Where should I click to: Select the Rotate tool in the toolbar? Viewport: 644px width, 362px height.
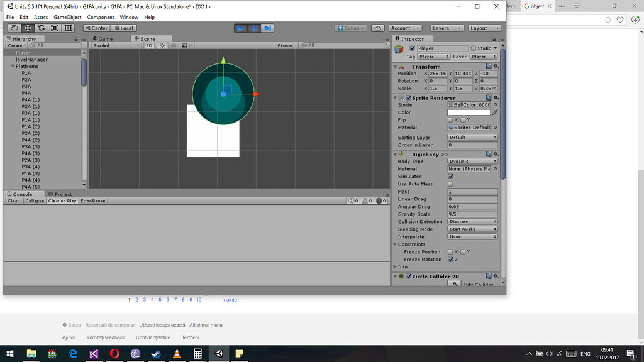coord(41,28)
